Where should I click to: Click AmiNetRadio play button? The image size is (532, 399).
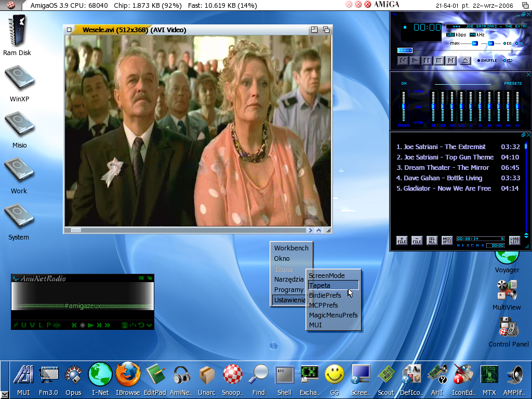(90, 325)
